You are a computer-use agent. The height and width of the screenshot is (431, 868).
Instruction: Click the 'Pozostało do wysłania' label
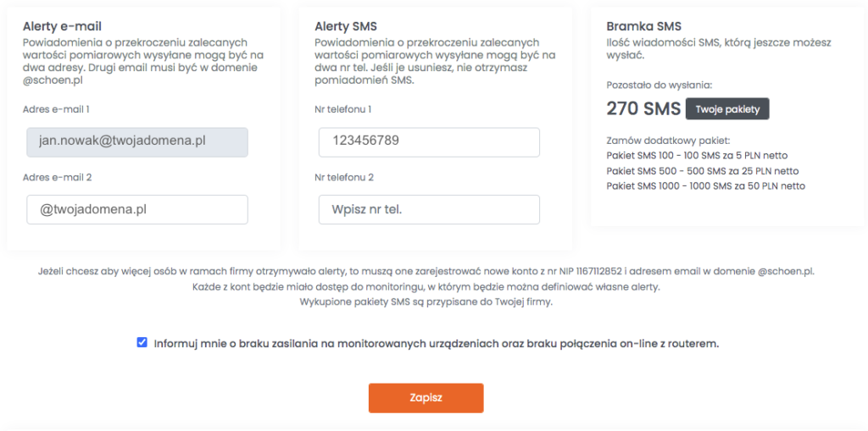coord(659,86)
